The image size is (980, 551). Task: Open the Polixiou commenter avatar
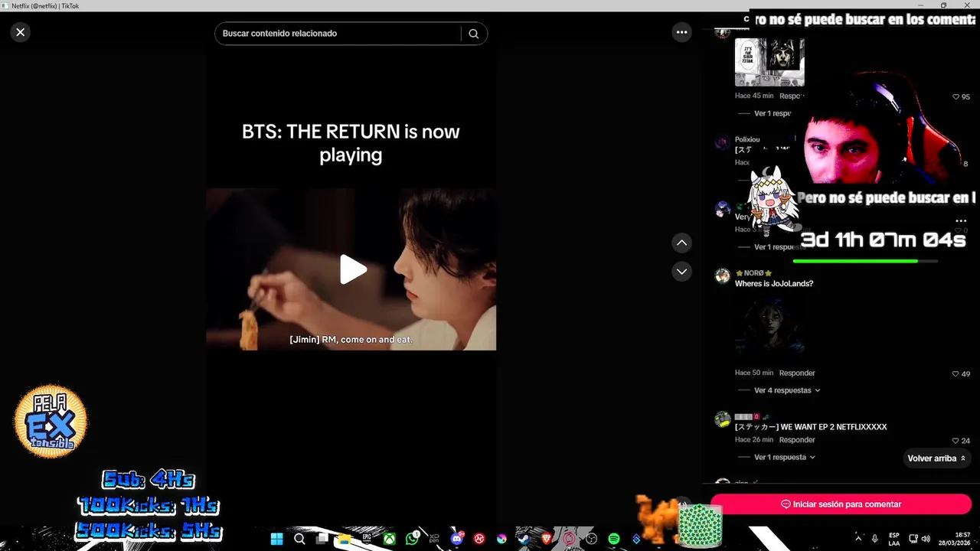click(723, 143)
